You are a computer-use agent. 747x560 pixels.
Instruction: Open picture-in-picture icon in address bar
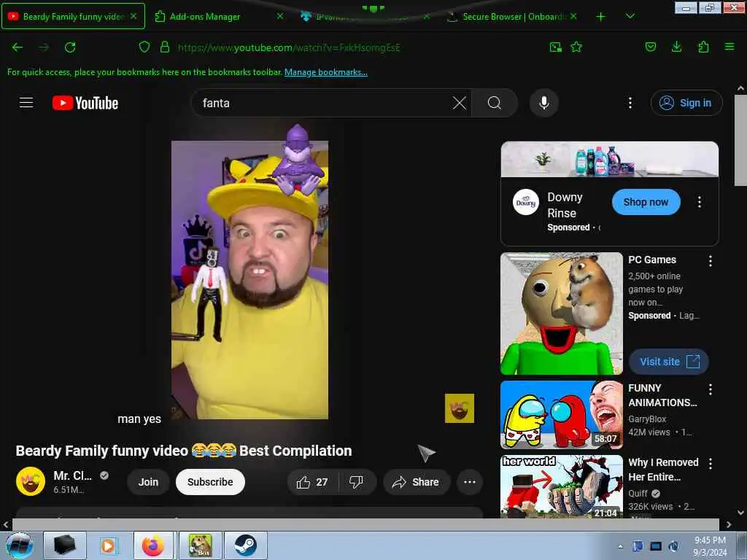[x=555, y=47]
